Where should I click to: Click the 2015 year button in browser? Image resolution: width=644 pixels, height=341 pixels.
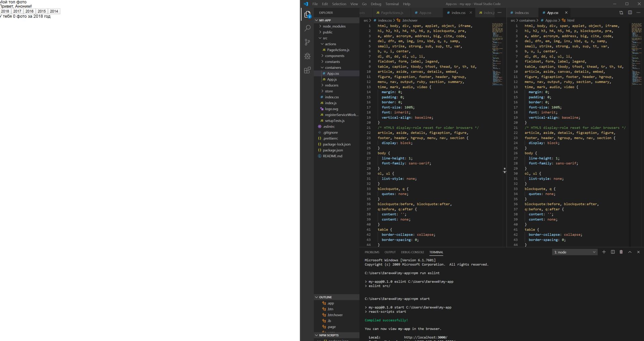(x=42, y=11)
